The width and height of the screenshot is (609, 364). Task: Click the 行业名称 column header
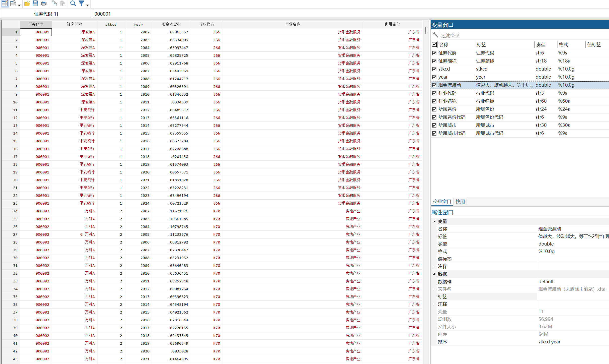pos(292,24)
